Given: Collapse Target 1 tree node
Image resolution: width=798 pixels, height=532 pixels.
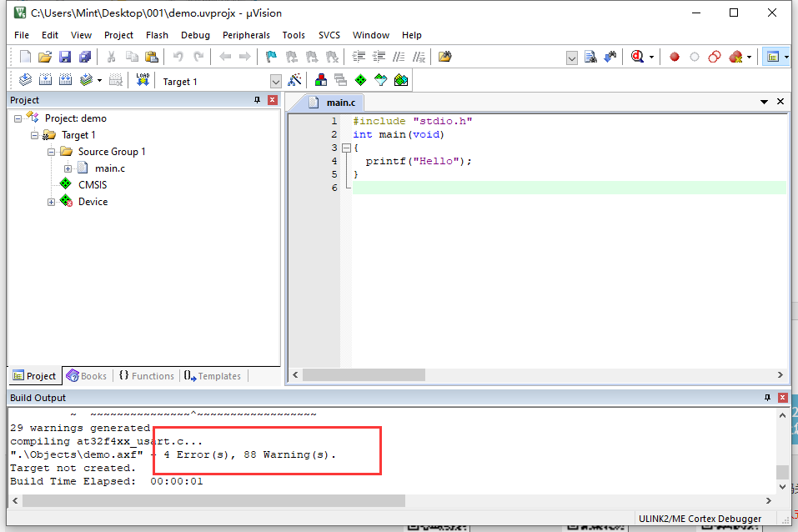Looking at the screenshot, I should 35,135.
